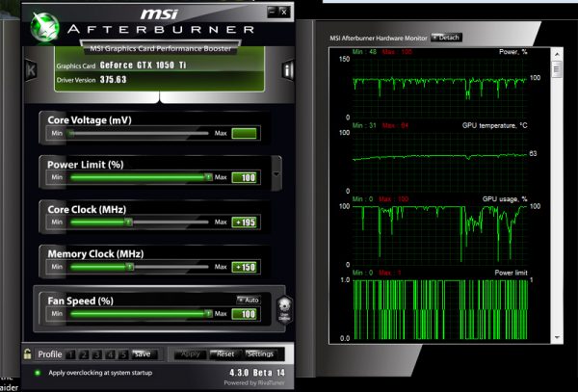Click the Apply button
578x392 pixels.
[190, 354]
